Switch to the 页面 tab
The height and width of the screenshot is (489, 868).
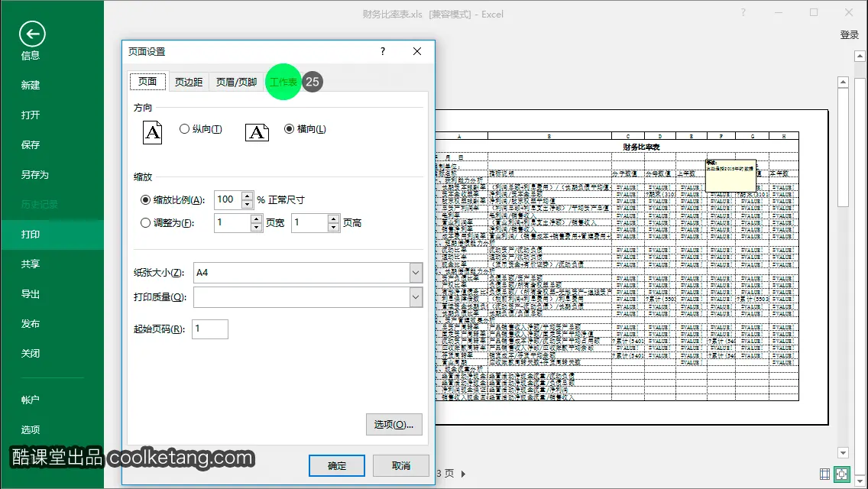(147, 82)
